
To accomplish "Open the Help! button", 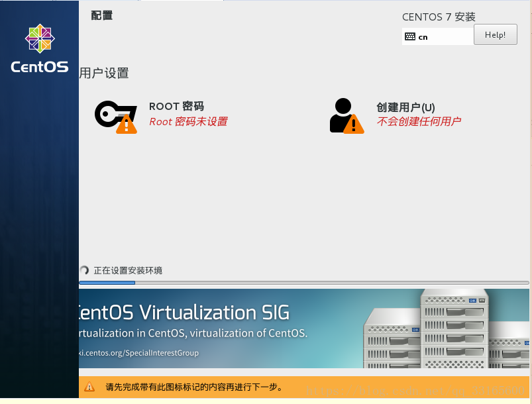I will 496,34.
